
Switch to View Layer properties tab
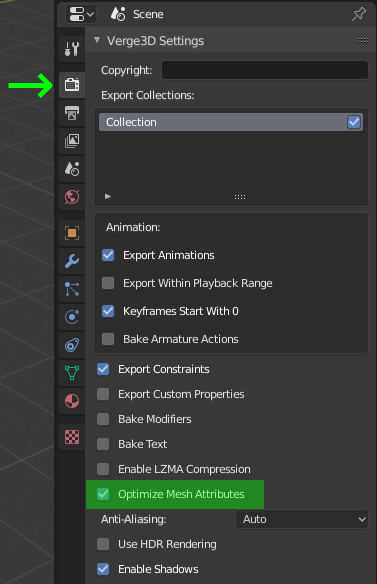tap(72, 141)
